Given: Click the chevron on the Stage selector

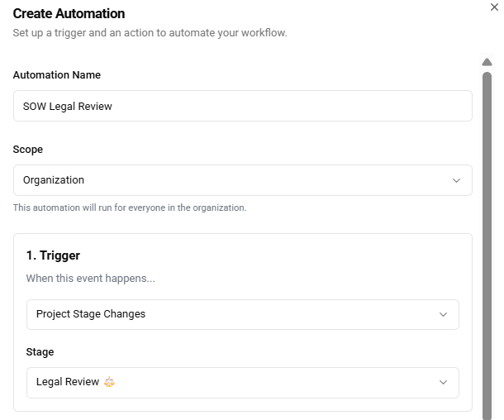Looking at the screenshot, I should click(x=443, y=382).
